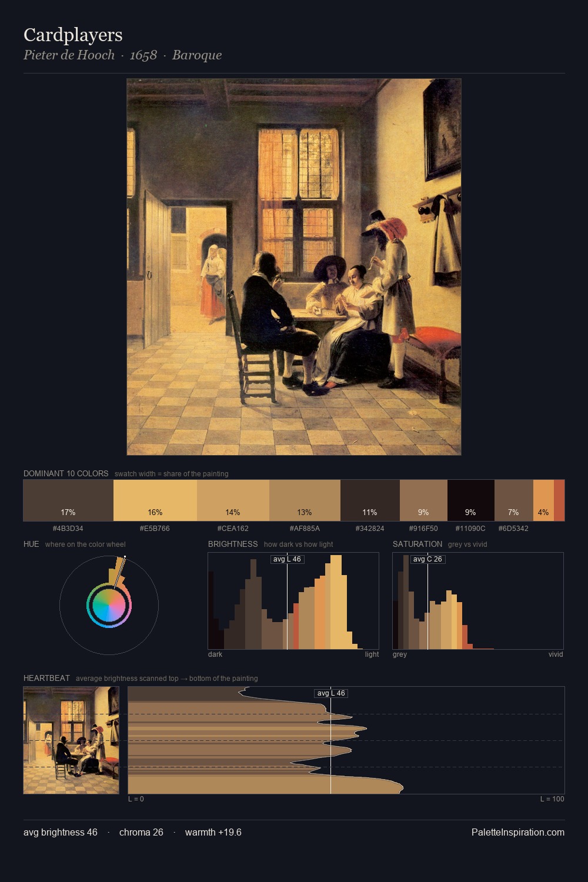Click the chroma 26 footer stat
This screenshot has height=882, width=588.
[x=141, y=833]
